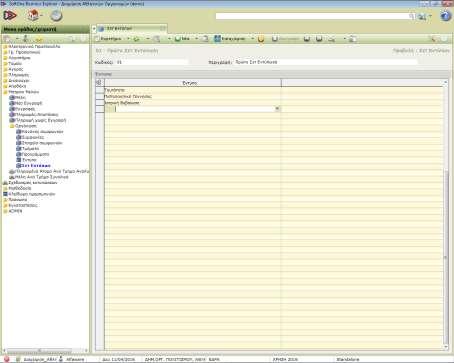Open the home modules icon
Image resolution: width=454 pixels, height=363 pixels.
point(33,15)
